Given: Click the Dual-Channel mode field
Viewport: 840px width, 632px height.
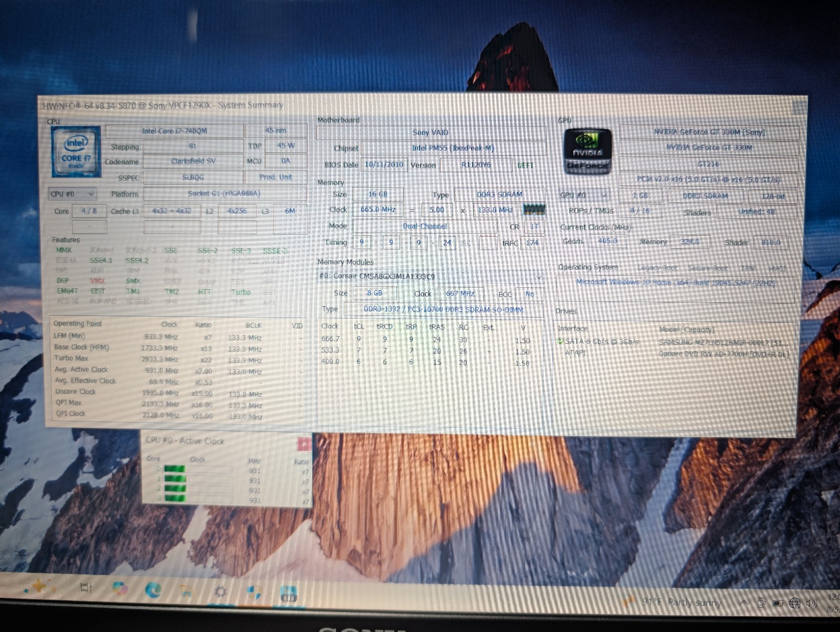Looking at the screenshot, I should point(425,226).
